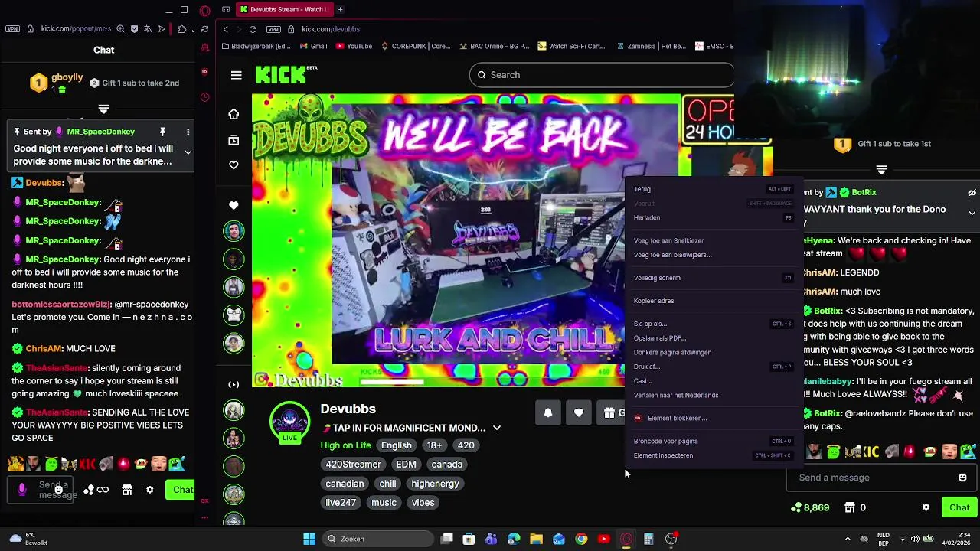Click MR_SpaceDonkey username in pinned message
The image size is (980, 551).
pyautogui.click(x=100, y=132)
